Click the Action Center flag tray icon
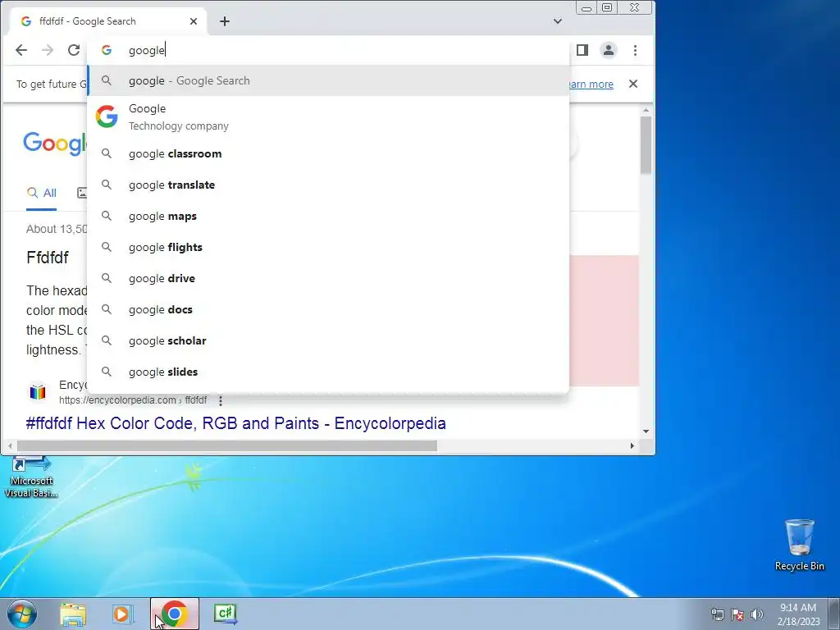The width and height of the screenshot is (840, 630). 737,614
